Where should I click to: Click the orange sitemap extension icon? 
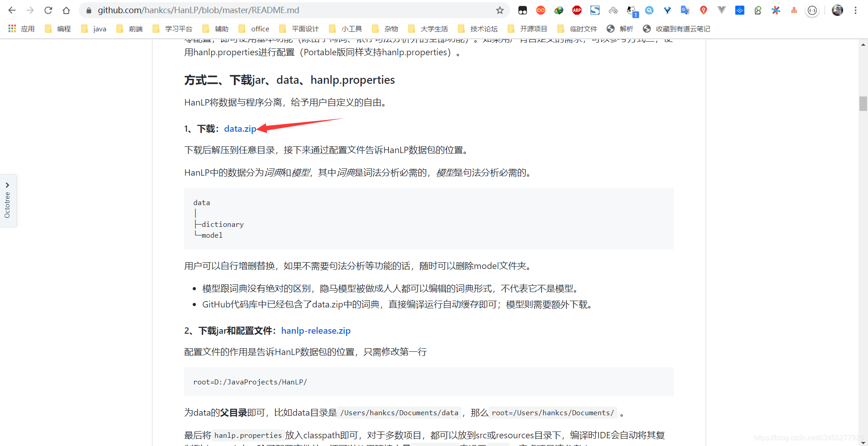(794, 10)
